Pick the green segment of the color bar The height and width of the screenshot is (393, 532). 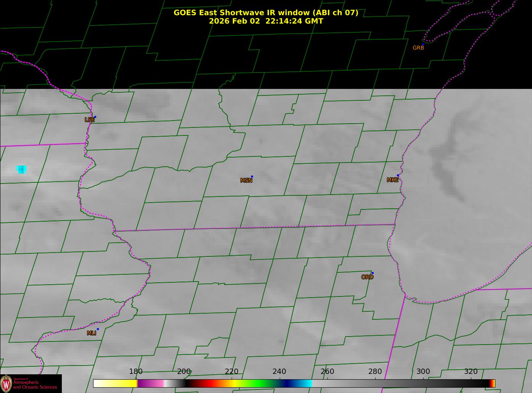click(260, 383)
